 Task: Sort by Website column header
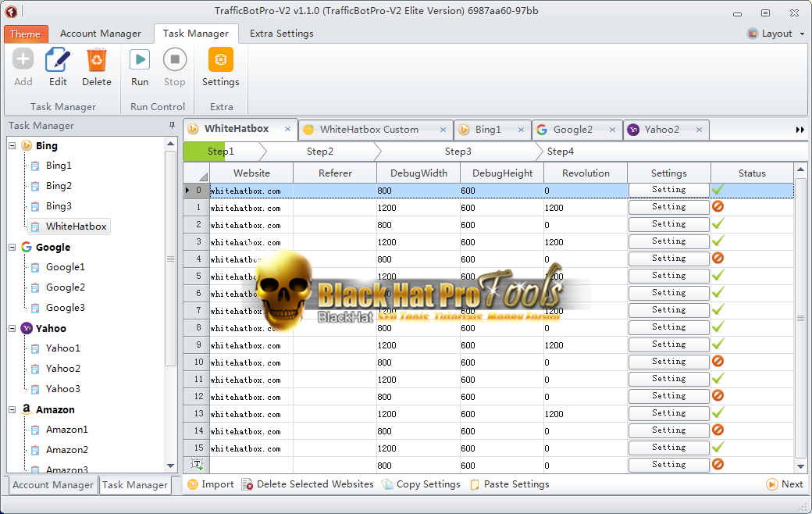(251, 173)
